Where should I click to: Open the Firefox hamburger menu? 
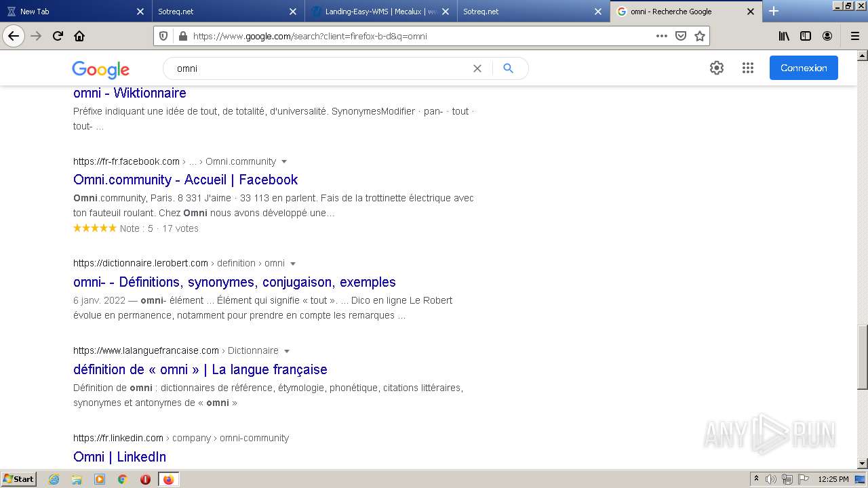click(x=854, y=36)
